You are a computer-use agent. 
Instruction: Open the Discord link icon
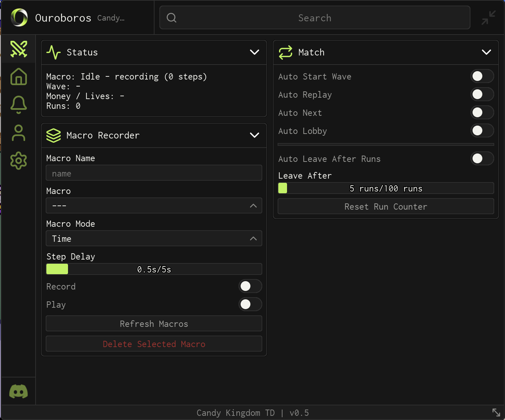point(18,391)
